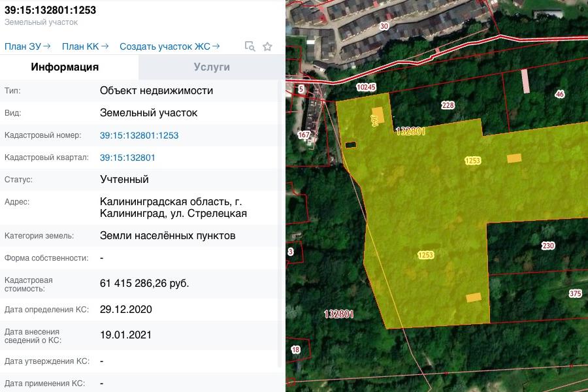Open the План ЗУ link
This screenshot has height=392, width=588.
(x=27, y=46)
